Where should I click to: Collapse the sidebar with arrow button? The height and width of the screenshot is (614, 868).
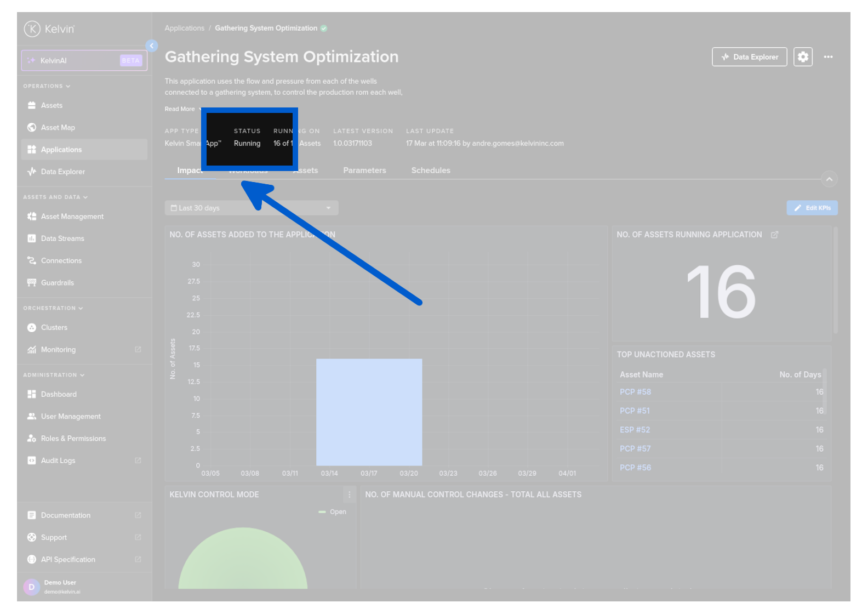tap(152, 46)
